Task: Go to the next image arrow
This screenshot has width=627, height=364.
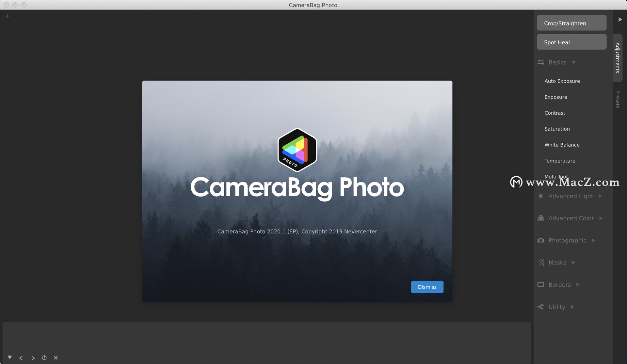Action: [x=33, y=358]
